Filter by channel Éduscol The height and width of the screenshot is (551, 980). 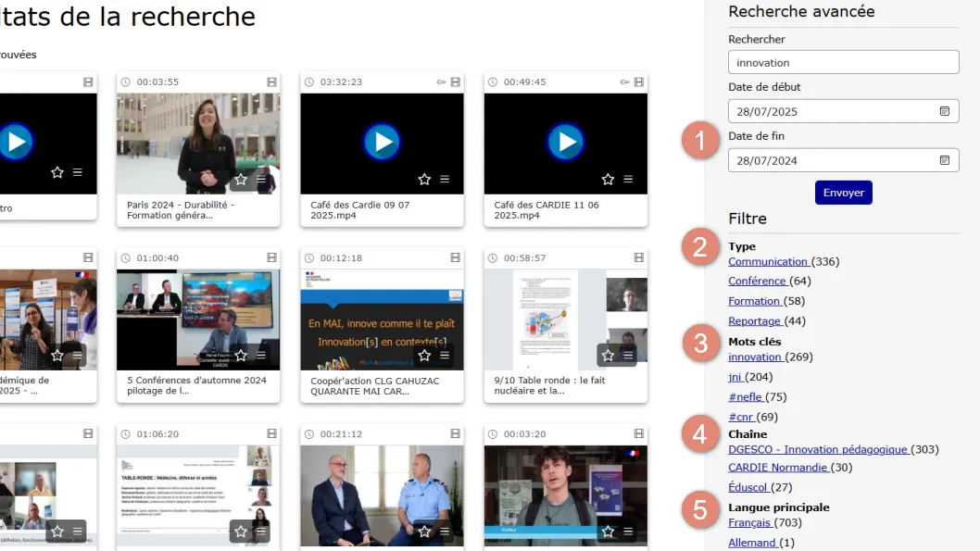pyautogui.click(x=748, y=488)
